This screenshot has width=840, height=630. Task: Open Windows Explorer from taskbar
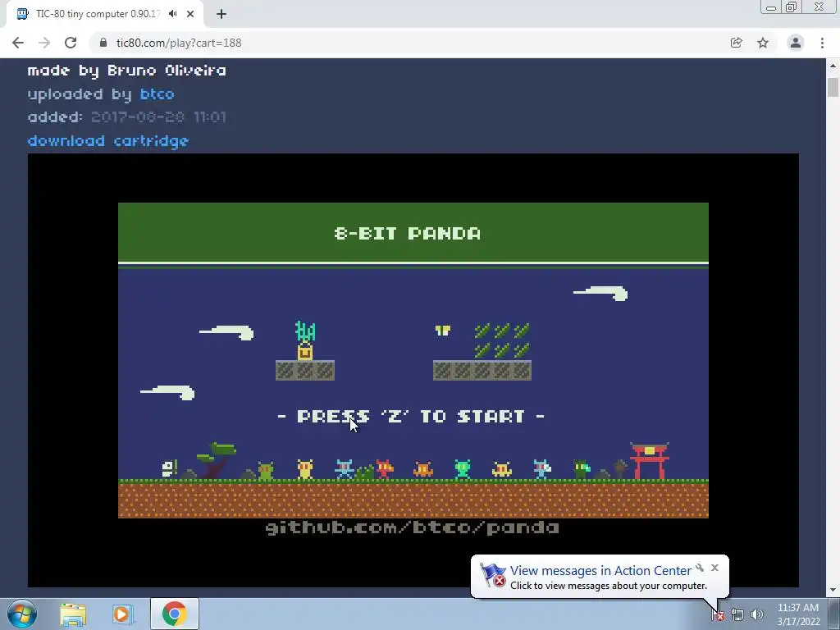73,614
